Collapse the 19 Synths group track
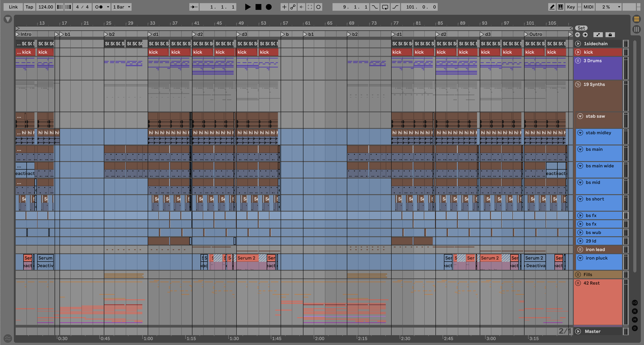Viewport: 644px width, 345px height. (578, 85)
